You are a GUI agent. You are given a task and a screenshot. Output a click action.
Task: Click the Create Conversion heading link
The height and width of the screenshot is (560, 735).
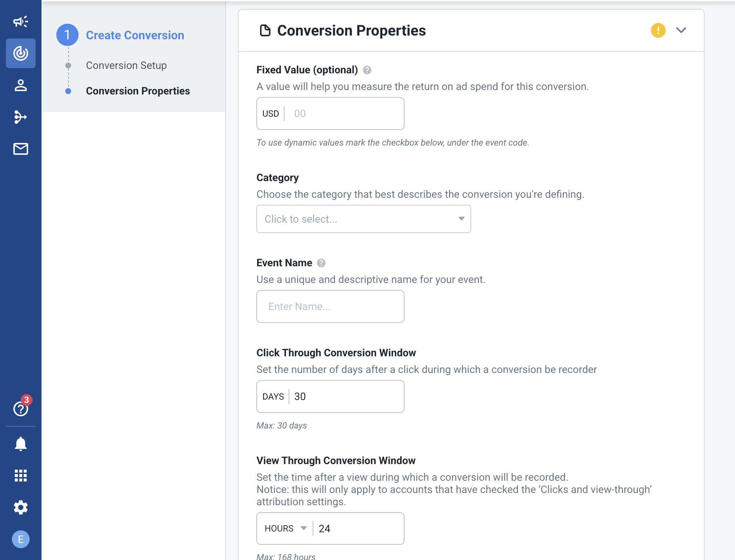[x=135, y=35]
